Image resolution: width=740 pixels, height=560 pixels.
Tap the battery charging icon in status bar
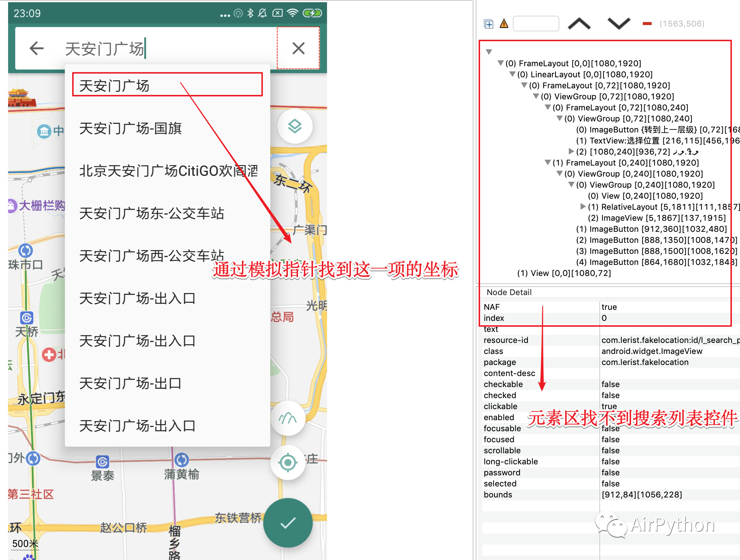(312, 13)
